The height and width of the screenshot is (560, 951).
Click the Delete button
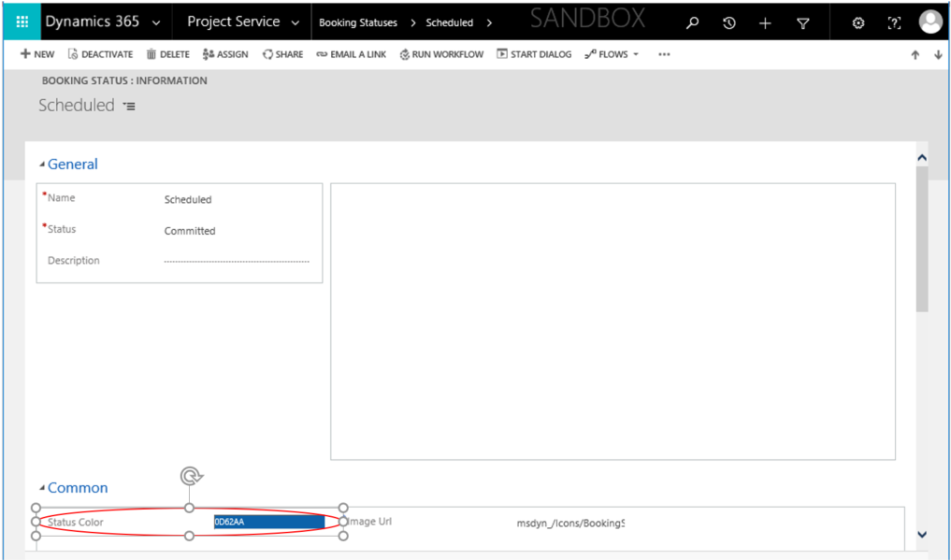(x=167, y=54)
